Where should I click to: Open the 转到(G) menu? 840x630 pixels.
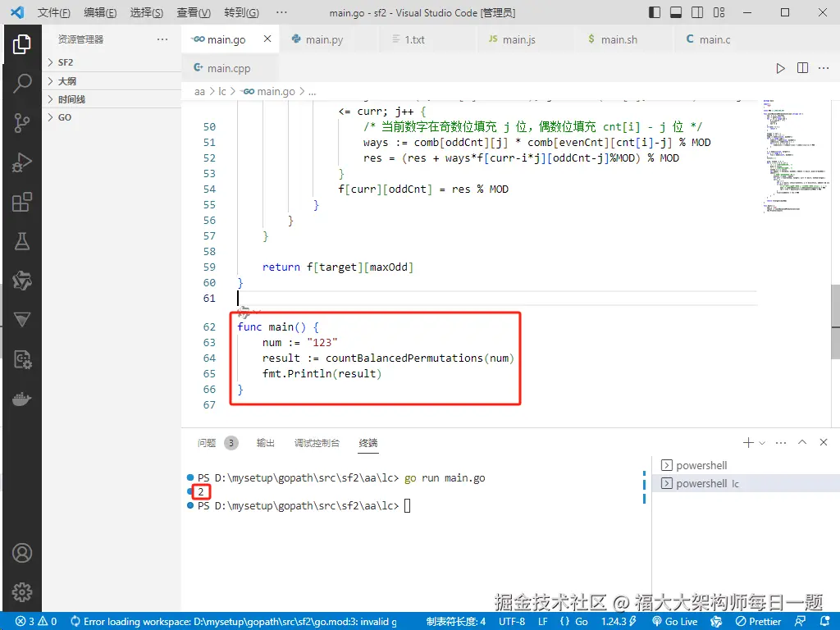241,12
